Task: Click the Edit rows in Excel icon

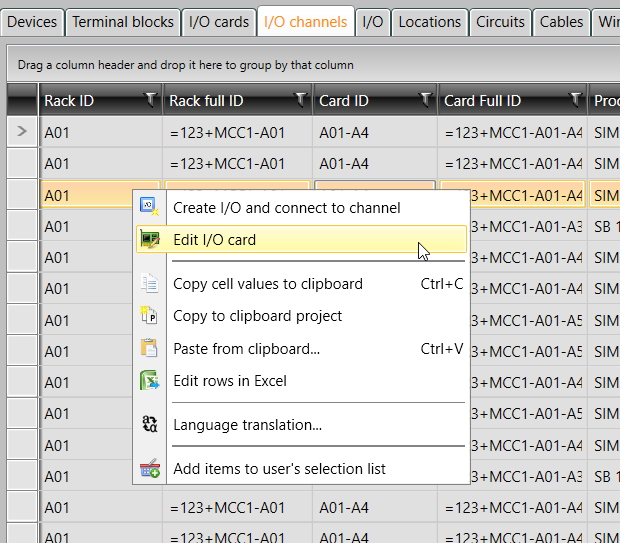Action: (x=149, y=380)
